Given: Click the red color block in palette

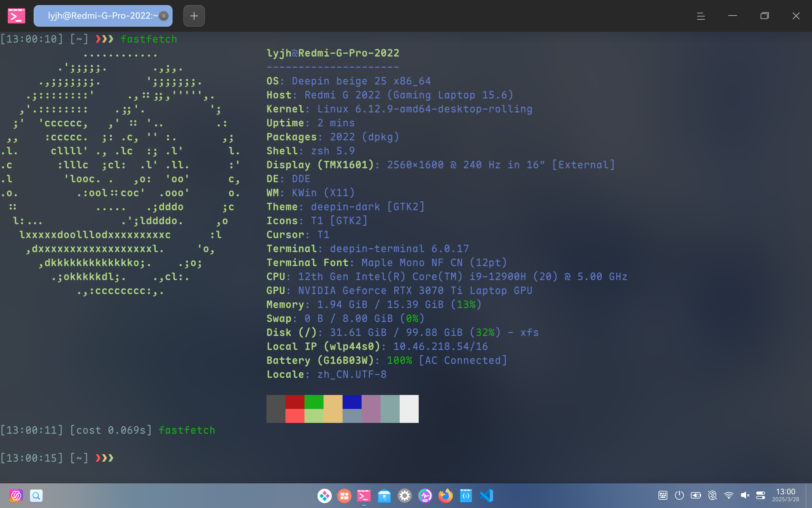Looking at the screenshot, I should tap(295, 402).
